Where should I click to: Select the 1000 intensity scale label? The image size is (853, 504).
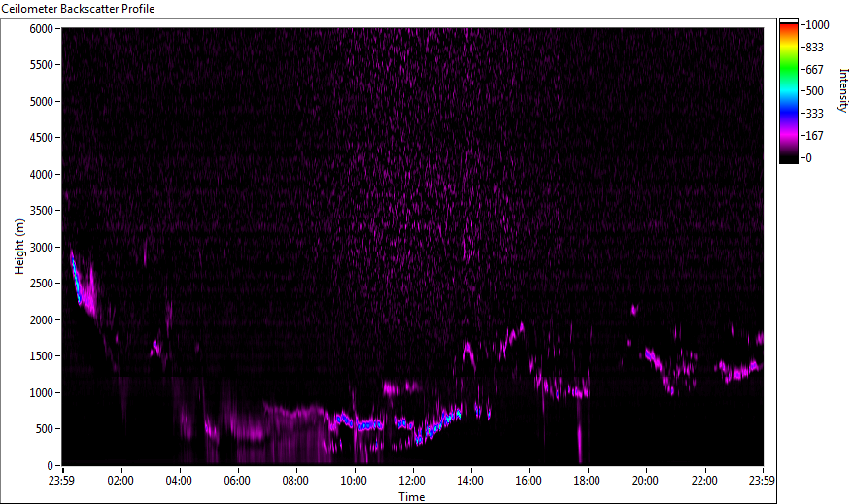pyautogui.click(x=818, y=25)
